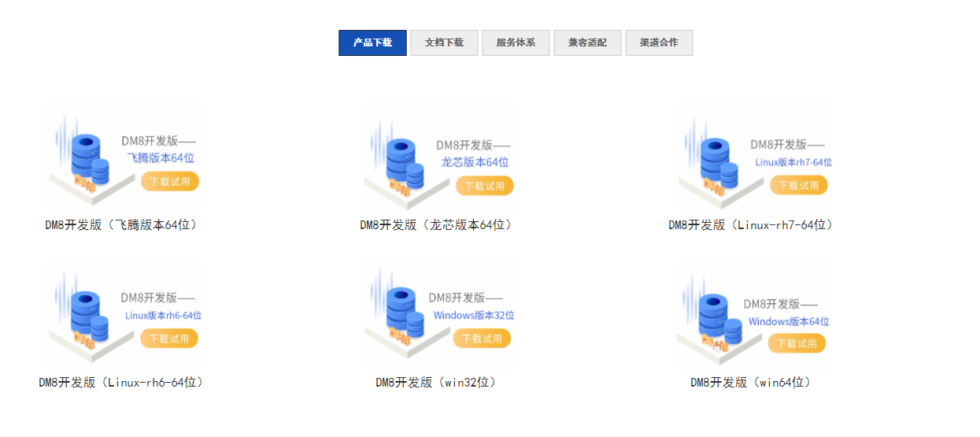The image size is (980, 437).
Task: Click 下载试用 for 飞腾版本64位
Action: 170,181
